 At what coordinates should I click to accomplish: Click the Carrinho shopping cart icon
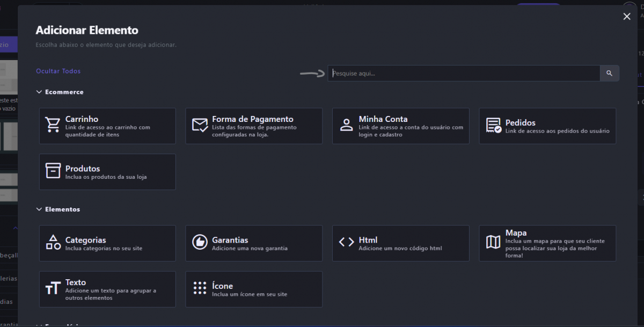click(x=53, y=125)
